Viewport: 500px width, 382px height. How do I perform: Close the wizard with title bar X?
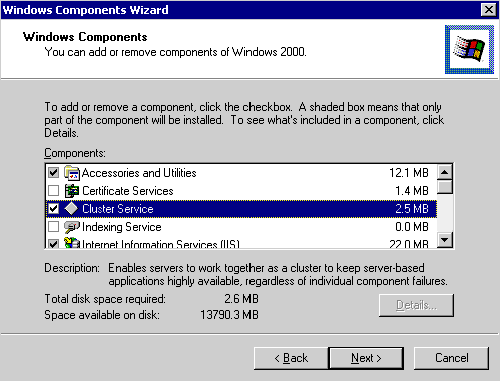coord(489,10)
